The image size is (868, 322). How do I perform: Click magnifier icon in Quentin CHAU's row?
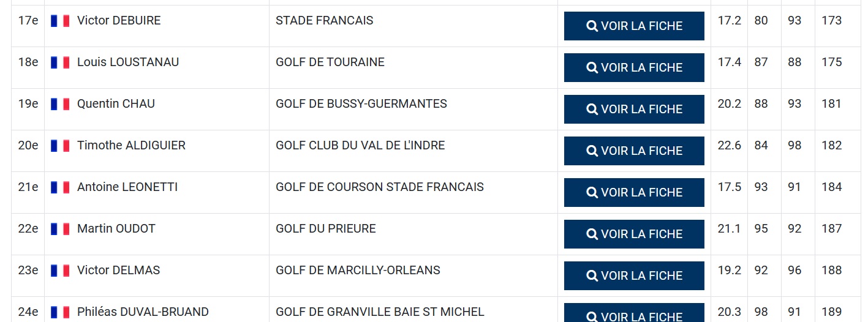(x=592, y=110)
